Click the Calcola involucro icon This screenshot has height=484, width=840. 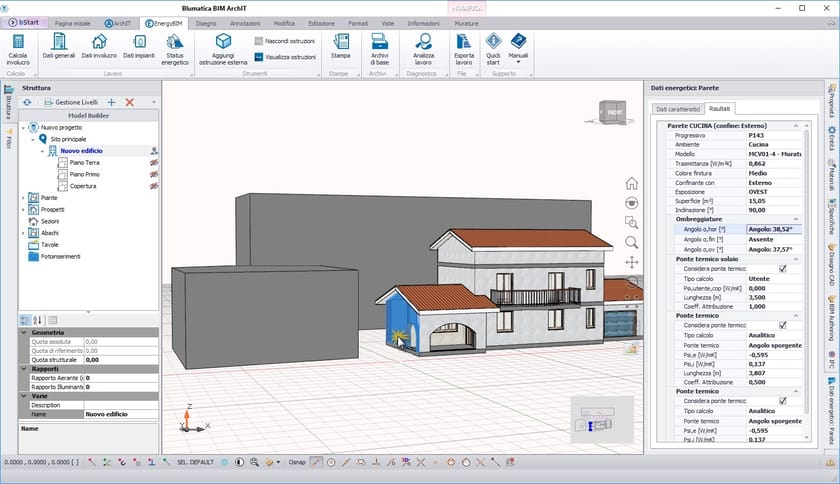[x=17, y=42]
